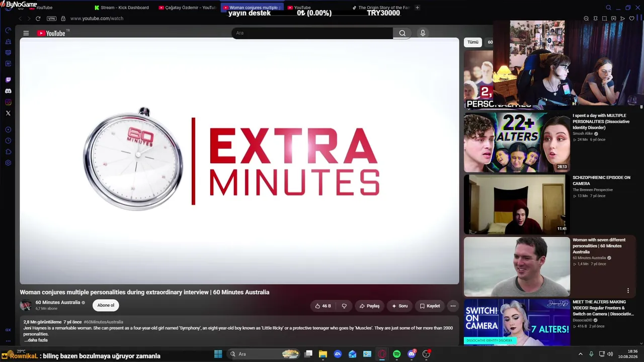Open X (Twitter) in the sidebar
Image resolution: width=644 pixels, height=362 pixels.
(8, 113)
